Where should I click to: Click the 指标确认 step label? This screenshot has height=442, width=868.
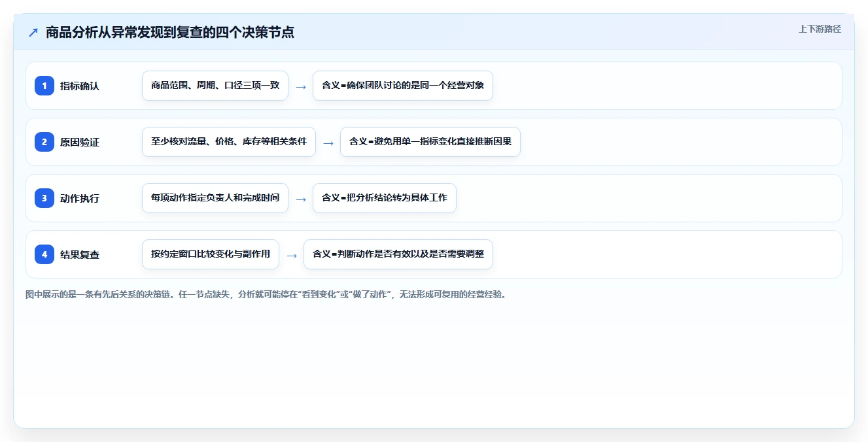80,86
